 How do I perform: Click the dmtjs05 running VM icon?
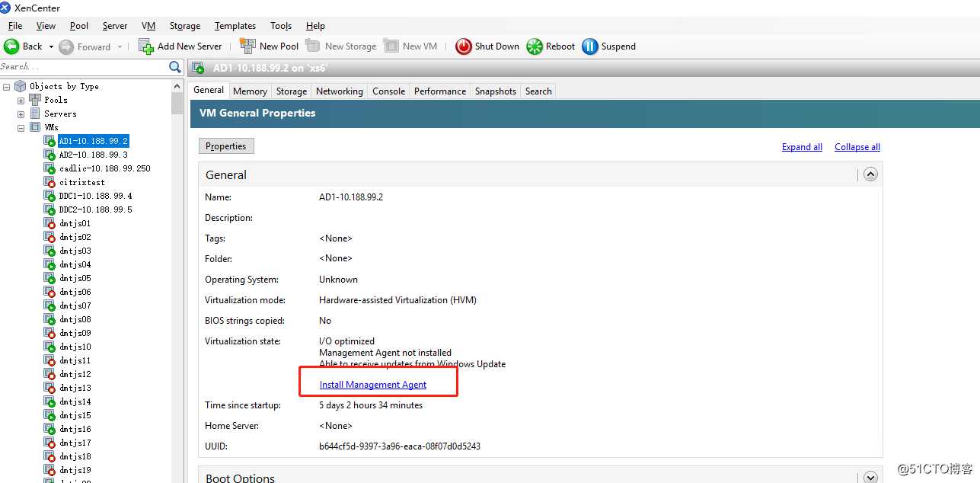tap(49, 278)
